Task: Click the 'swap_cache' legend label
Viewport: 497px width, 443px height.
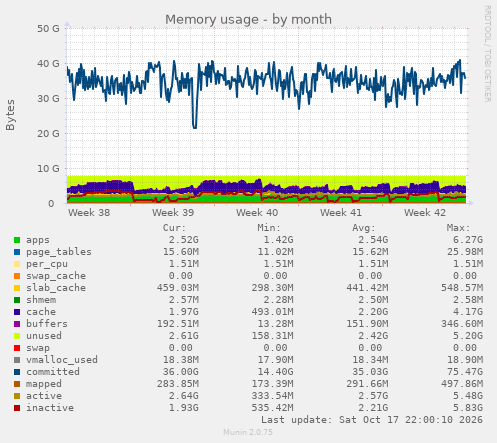Action: coord(56,276)
